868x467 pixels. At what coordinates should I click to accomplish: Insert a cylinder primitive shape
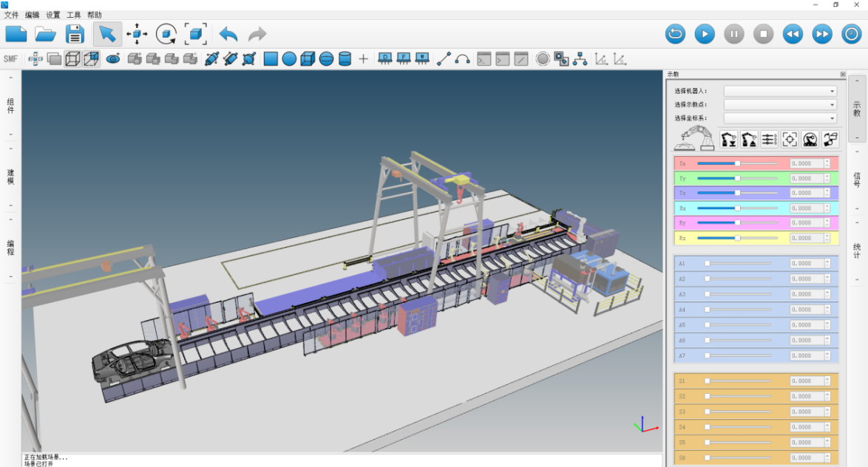pyautogui.click(x=345, y=59)
